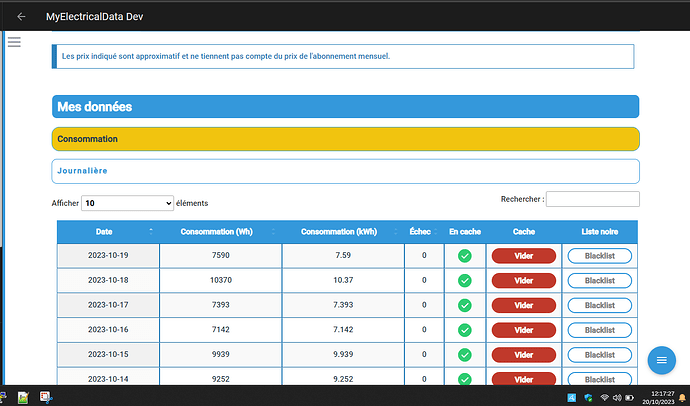Screen dimensions: 690x406
Task: Go back with the arrow icon
Action: pos(21,17)
